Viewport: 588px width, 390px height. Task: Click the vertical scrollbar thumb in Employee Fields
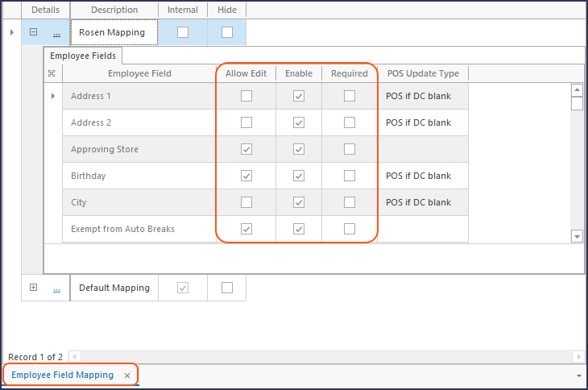tap(577, 103)
